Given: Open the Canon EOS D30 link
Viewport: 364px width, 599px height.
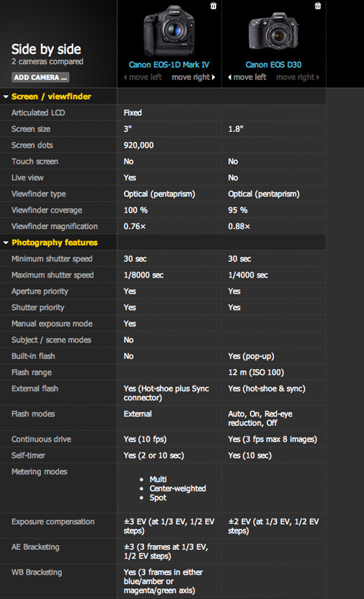Looking at the screenshot, I should (x=273, y=65).
